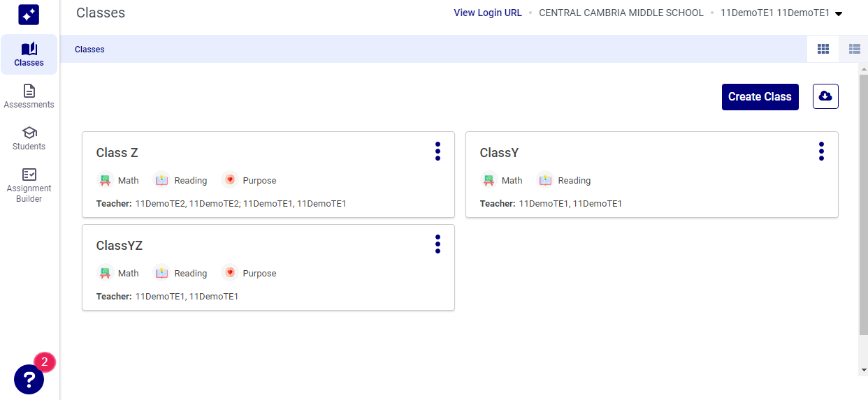Open the ClassYZ three-dot options menu
Viewport: 868px width, 400px height.
click(437, 244)
